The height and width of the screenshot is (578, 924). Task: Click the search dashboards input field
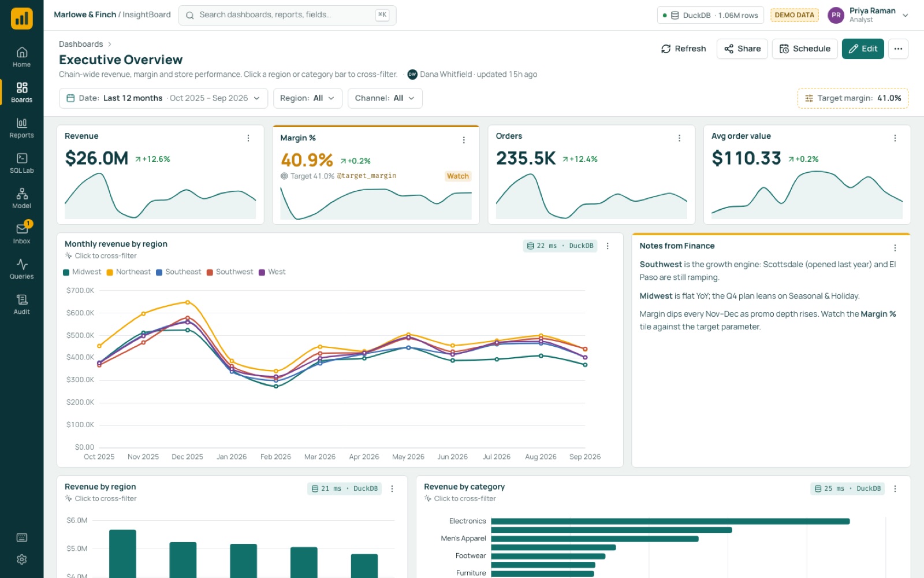tap(288, 15)
